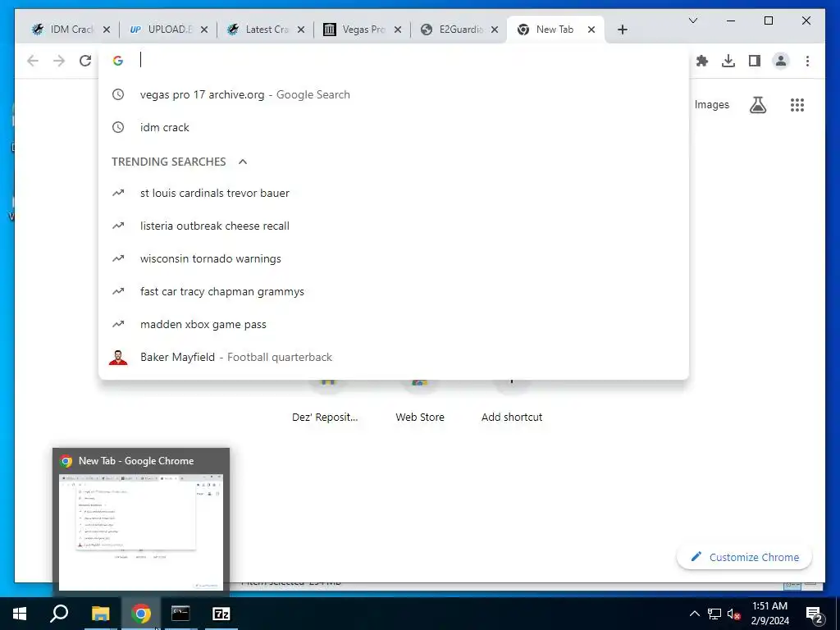Go back using the back arrow
Screen dimensions: 840x630
(x=33, y=61)
